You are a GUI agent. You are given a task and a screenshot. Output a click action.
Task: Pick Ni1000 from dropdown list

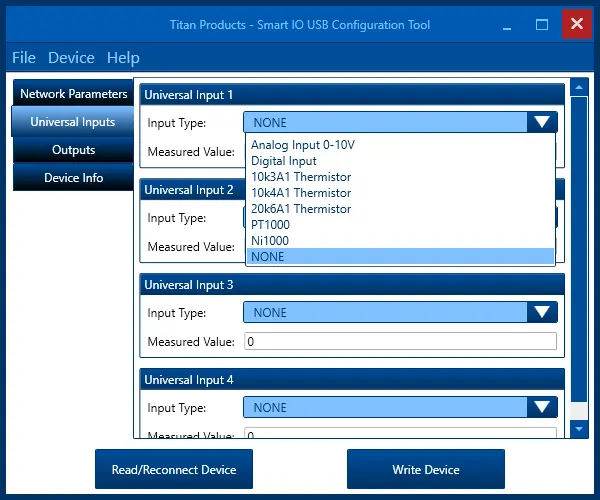coord(268,241)
